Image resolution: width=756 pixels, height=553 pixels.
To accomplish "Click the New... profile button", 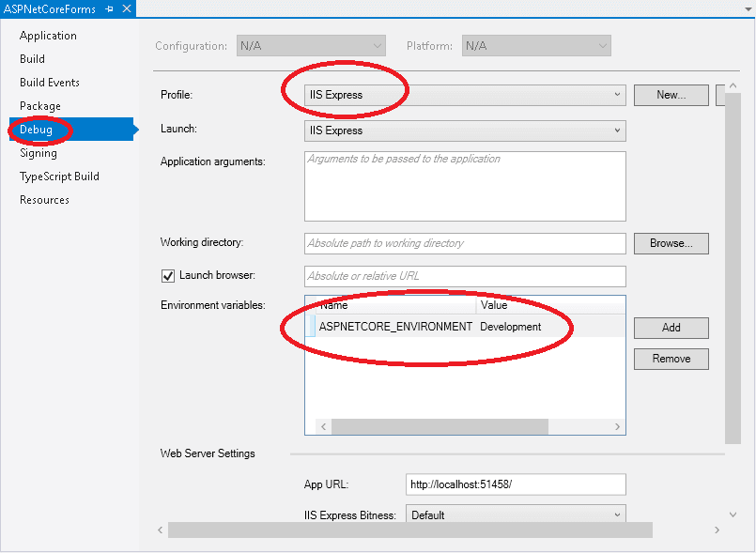I will [671, 95].
